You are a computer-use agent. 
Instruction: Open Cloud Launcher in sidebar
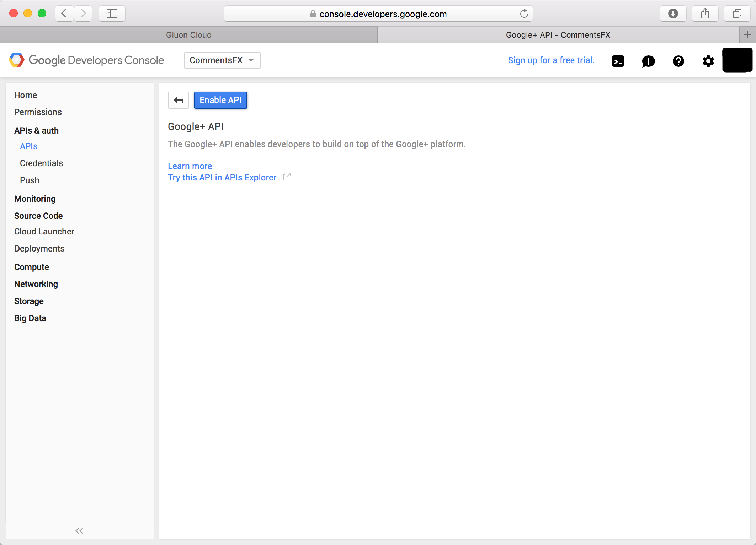44,232
